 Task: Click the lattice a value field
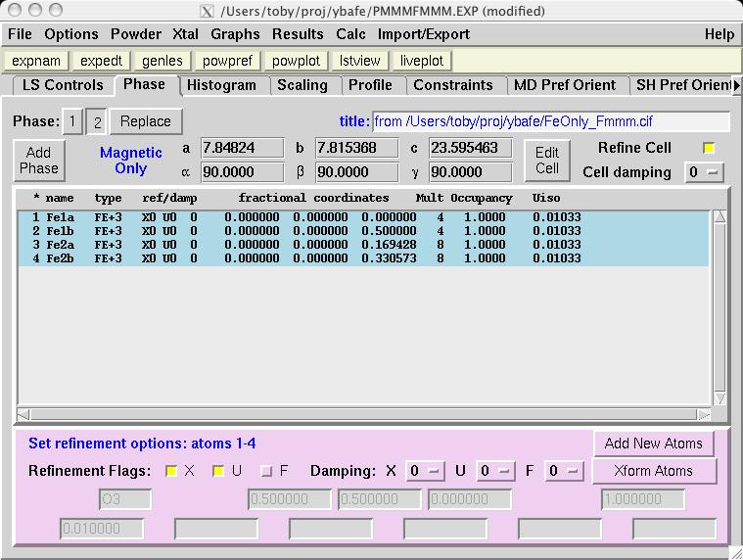[243, 148]
